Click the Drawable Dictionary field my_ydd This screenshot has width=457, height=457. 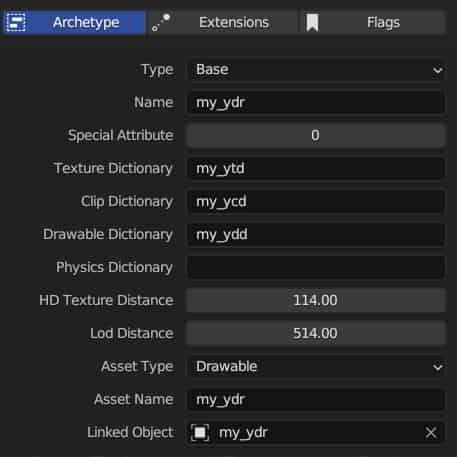[x=316, y=235]
